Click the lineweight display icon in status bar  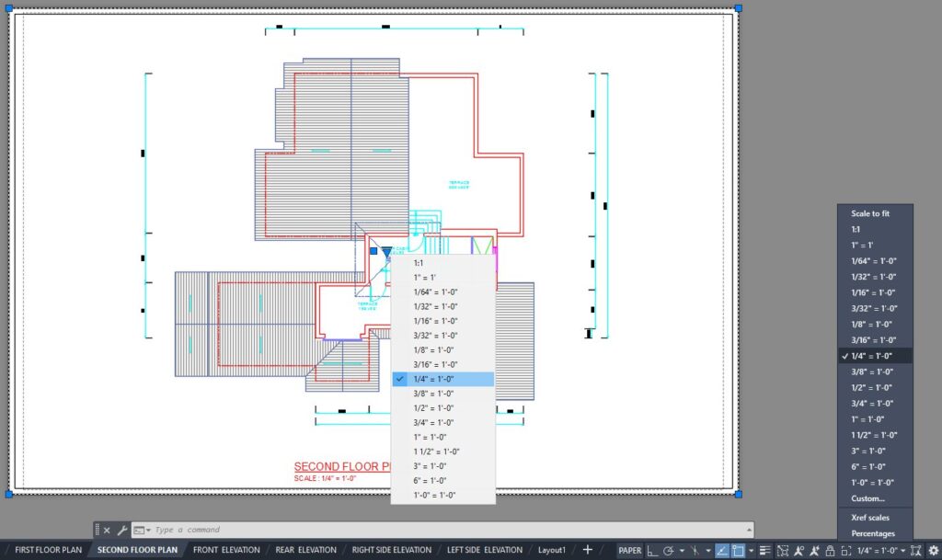coord(764,551)
